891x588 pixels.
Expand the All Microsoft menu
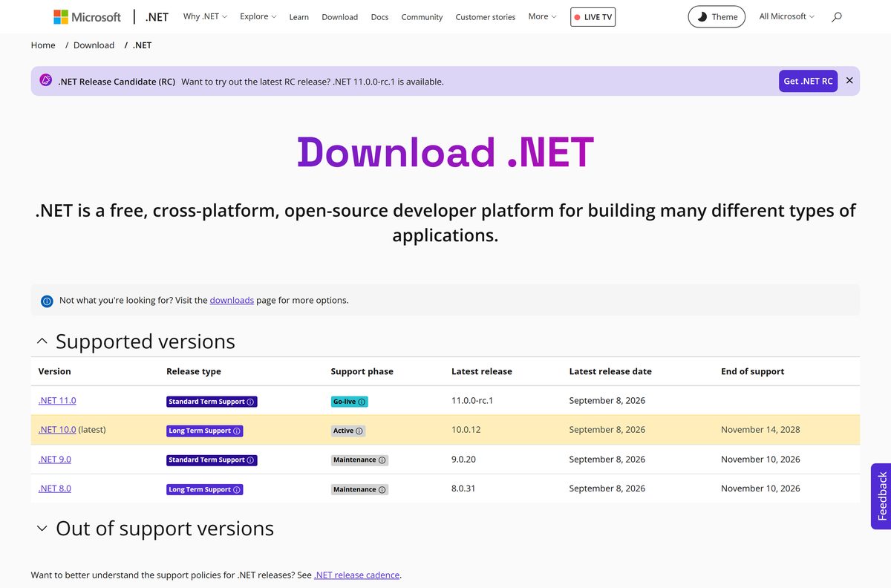pos(786,16)
